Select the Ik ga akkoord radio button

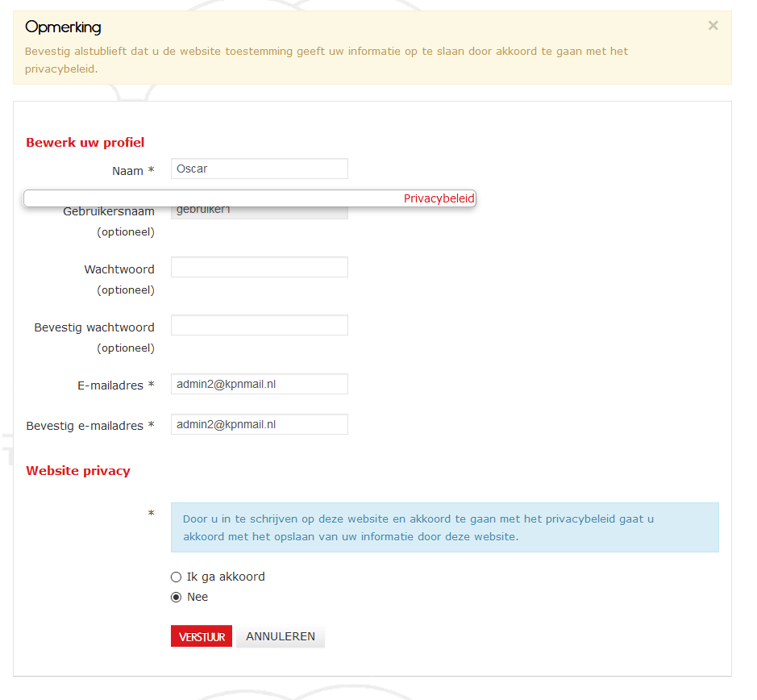(177, 577)
